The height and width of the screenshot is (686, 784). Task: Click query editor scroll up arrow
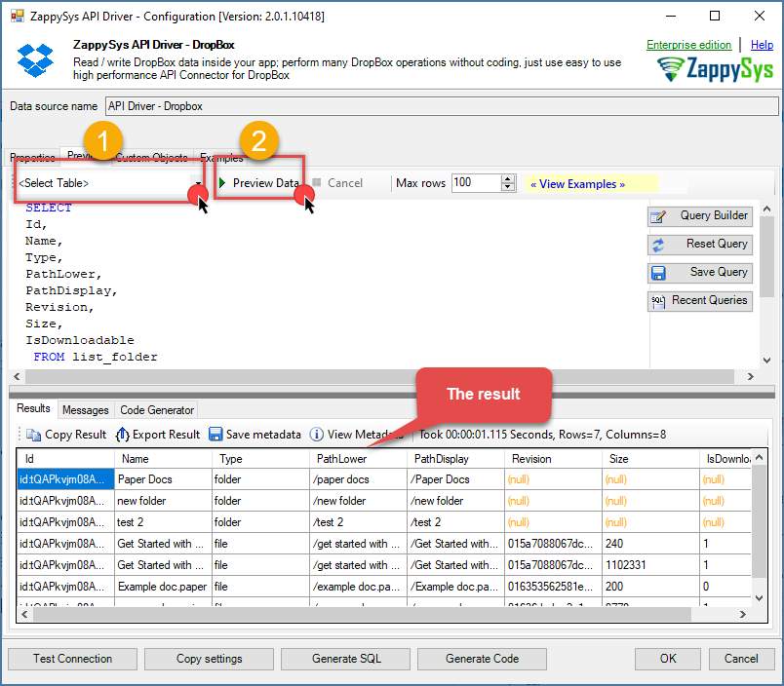[x=767, y=209]
